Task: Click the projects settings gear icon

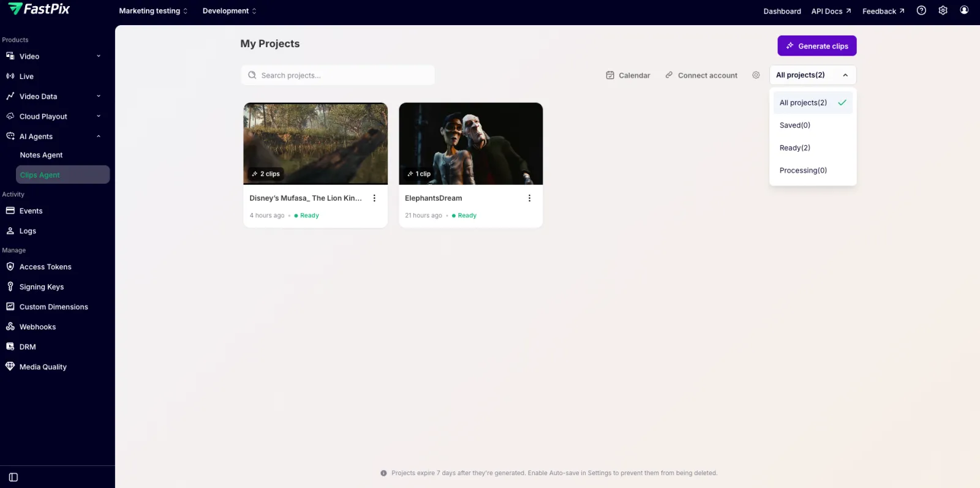Action: (x=756, y=75)
